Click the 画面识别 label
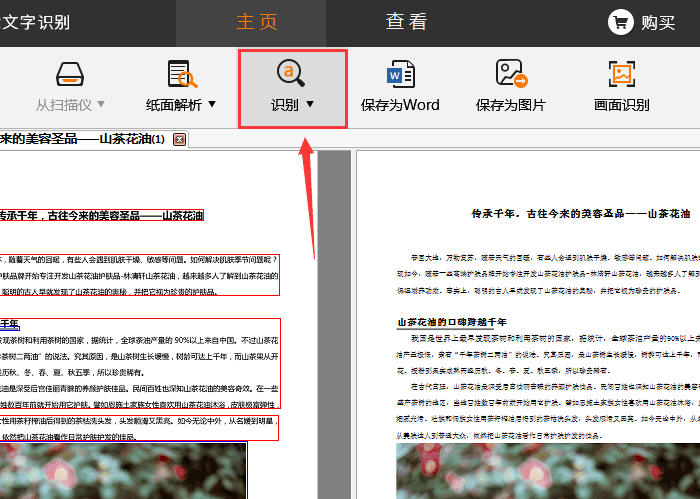Viewport: 700px width, 499px height. [621, 105]
